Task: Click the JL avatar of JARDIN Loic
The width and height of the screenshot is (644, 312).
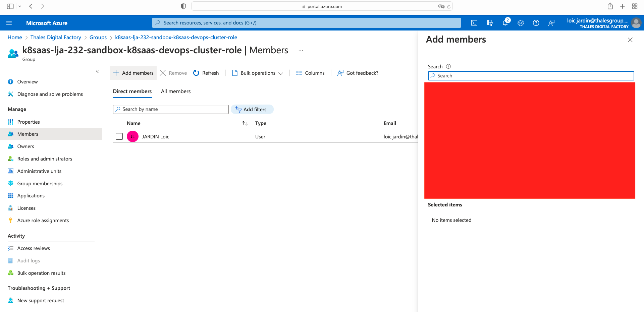Action: 132,136
